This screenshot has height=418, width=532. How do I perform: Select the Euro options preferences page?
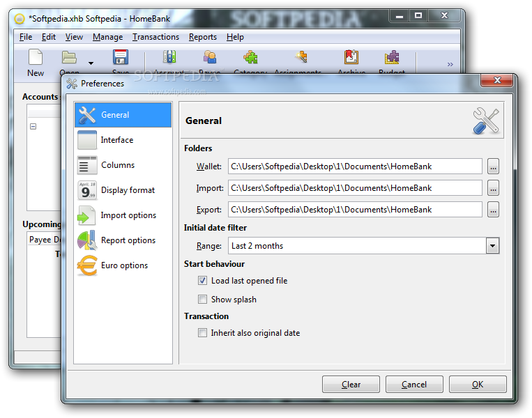123,265
